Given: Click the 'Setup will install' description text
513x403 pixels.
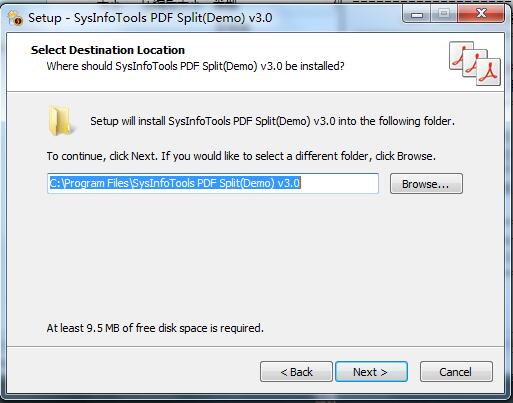Looking at the screenshot, I should [272, 121].
